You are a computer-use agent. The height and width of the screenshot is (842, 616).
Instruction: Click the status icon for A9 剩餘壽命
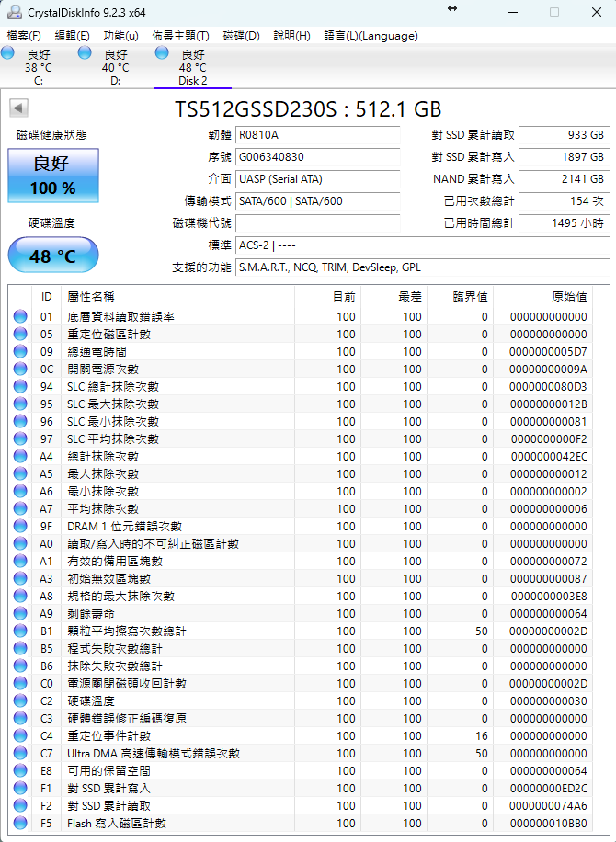(x=20, y=613)
